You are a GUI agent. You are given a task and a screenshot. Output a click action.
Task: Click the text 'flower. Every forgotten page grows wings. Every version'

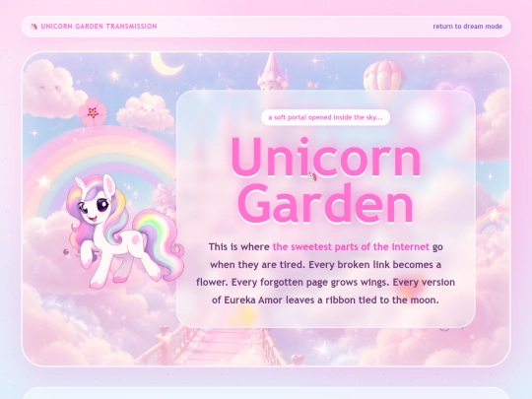click(x=325, y=283)
